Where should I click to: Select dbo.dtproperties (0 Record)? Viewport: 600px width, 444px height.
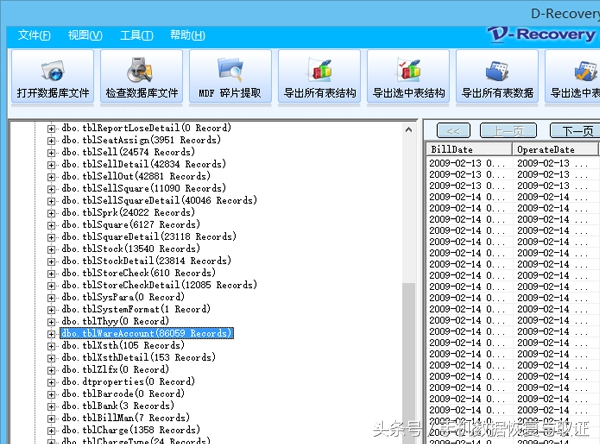pyautogui.click(x=128, y=382)
